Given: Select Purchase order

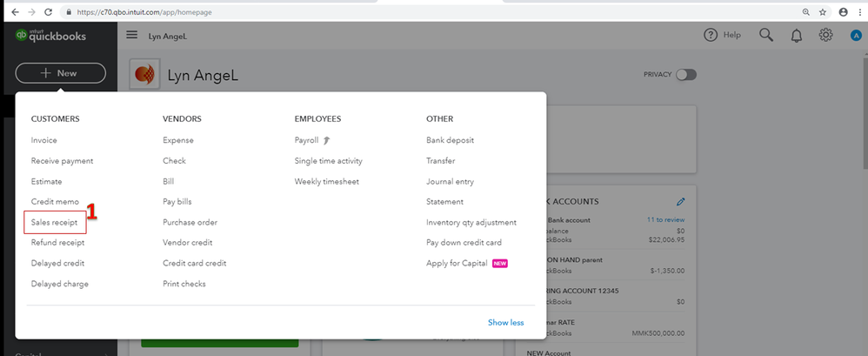Looking at the screenshot, I should pyautogui.click(x=190, y=223).
